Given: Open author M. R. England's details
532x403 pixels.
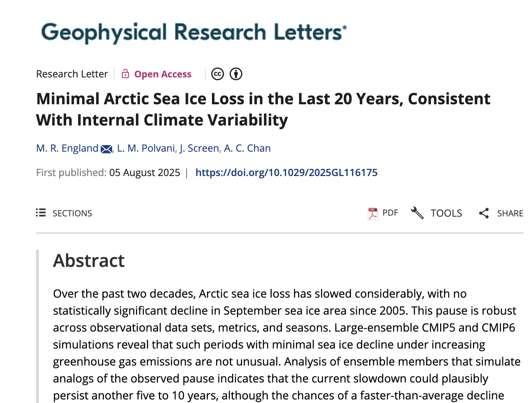Looking at the screenshot, I should click(67, 148).
